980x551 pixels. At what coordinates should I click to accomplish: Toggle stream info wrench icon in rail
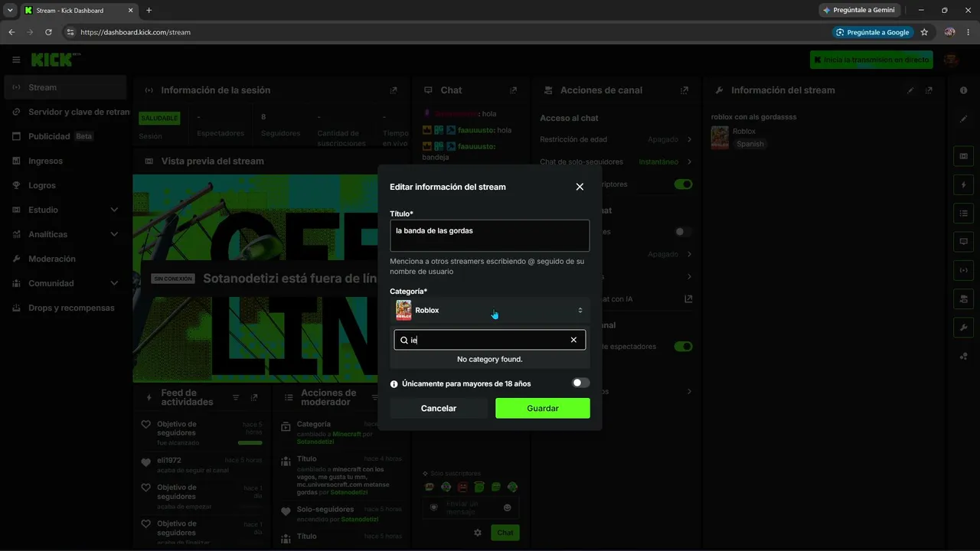(963, 327)
